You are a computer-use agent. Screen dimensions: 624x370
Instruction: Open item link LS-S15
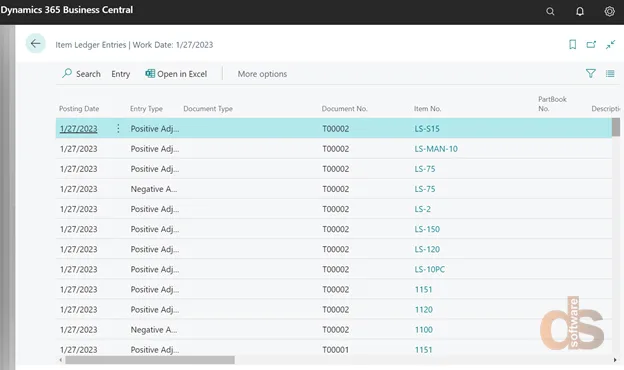pyautogui.click(x=427, y=129)
